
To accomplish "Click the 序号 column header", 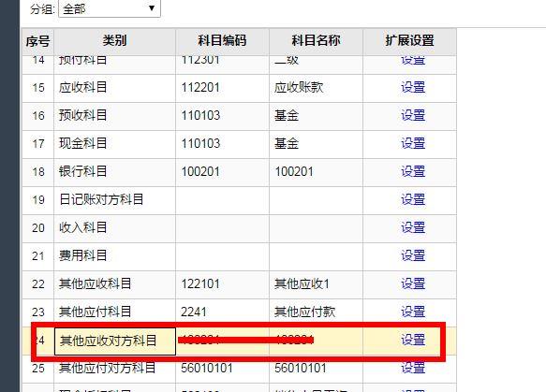I will tap(38, 41).
